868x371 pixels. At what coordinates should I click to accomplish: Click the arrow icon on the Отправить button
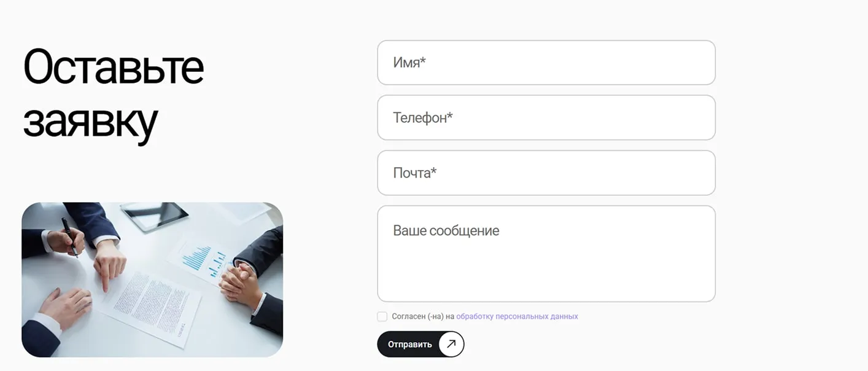pyautogui.click(x=451, y=344)
